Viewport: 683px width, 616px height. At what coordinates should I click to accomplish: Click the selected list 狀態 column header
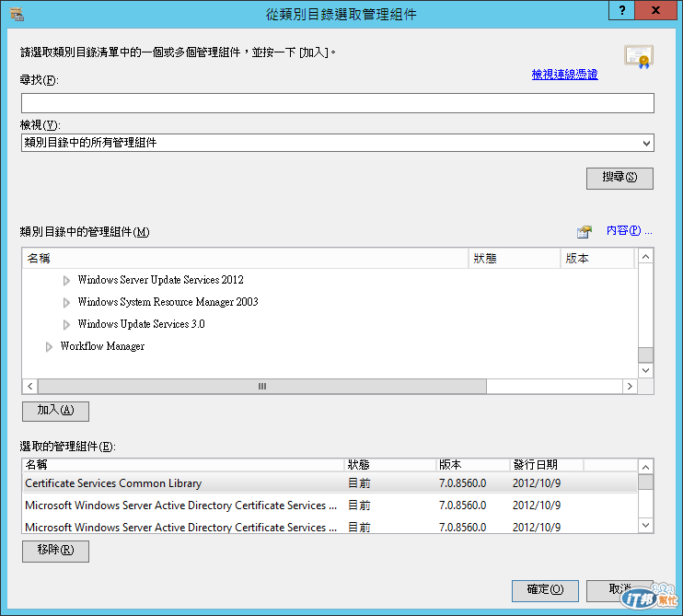(x=390, y=465)
